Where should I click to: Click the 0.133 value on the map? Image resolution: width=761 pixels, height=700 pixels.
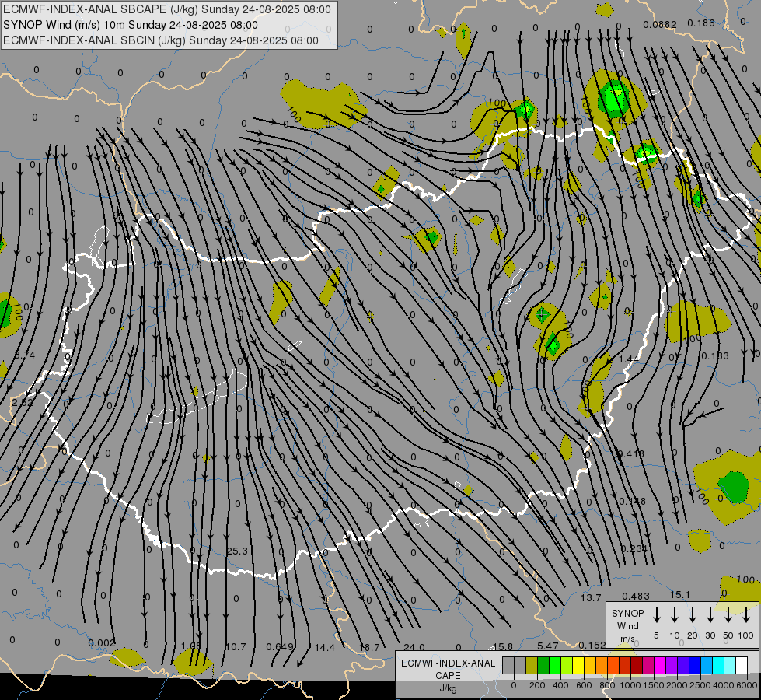[x=715, y=355]
